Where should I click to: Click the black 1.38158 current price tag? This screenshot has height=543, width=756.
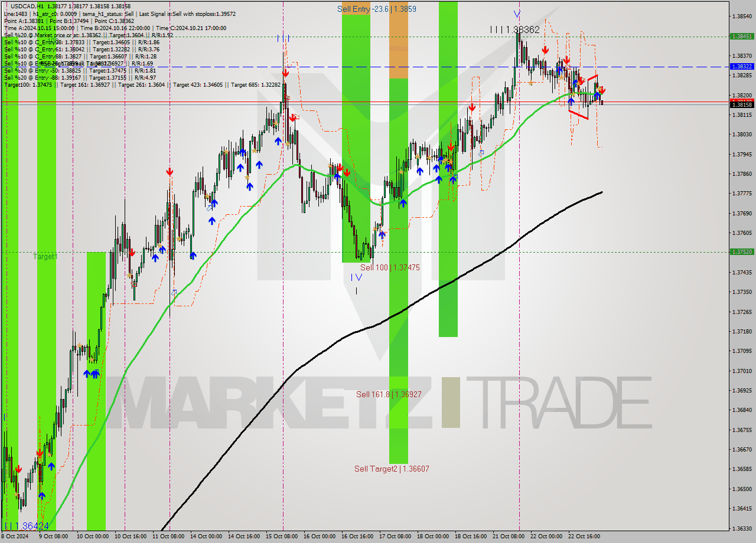click(741, 105)
